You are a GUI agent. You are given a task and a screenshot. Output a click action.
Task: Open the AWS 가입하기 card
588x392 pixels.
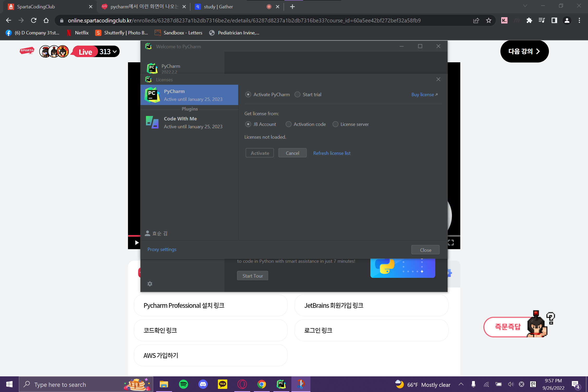point(211,356)
